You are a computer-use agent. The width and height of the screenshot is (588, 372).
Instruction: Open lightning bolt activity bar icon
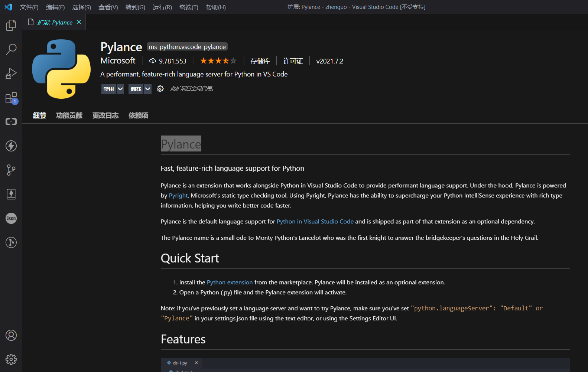(11, 146)
